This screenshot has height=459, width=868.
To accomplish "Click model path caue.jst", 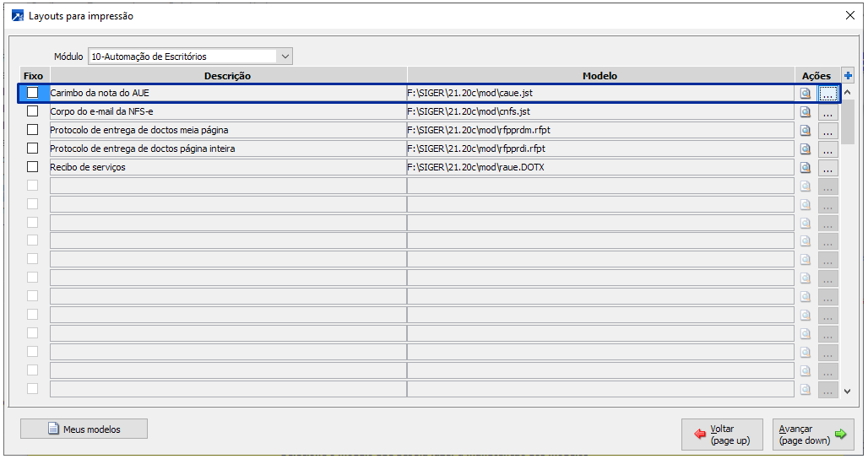I will [600, 93].
